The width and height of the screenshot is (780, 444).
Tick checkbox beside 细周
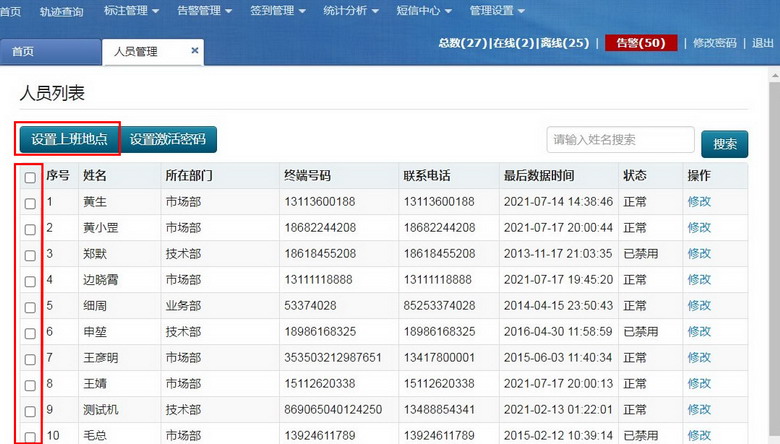pos(30,307)
